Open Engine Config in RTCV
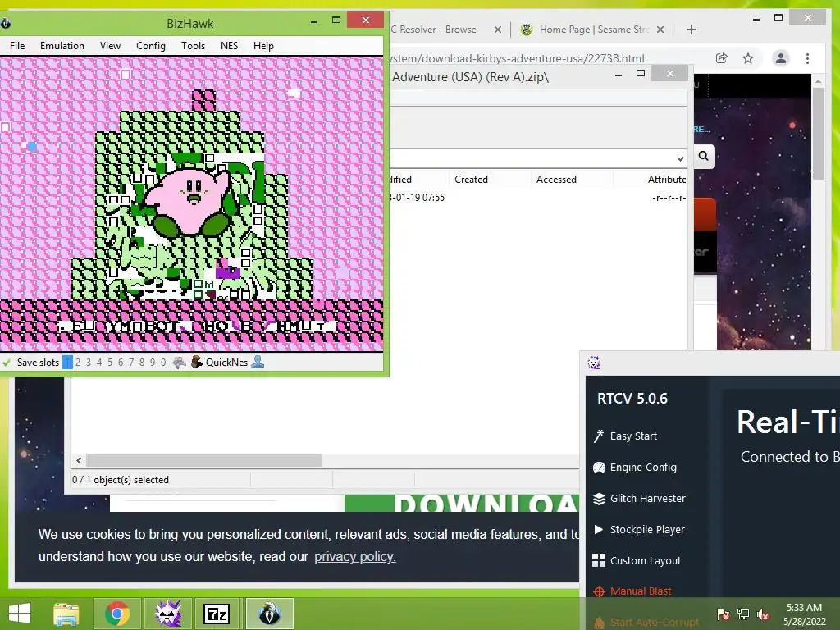The width and height of the screenshot is (840, 630). pyautogui.click(x=643, y=467)
